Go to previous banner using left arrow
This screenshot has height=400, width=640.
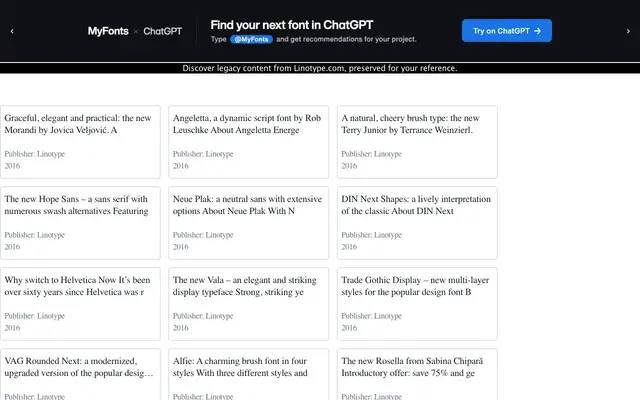[12, 31]
